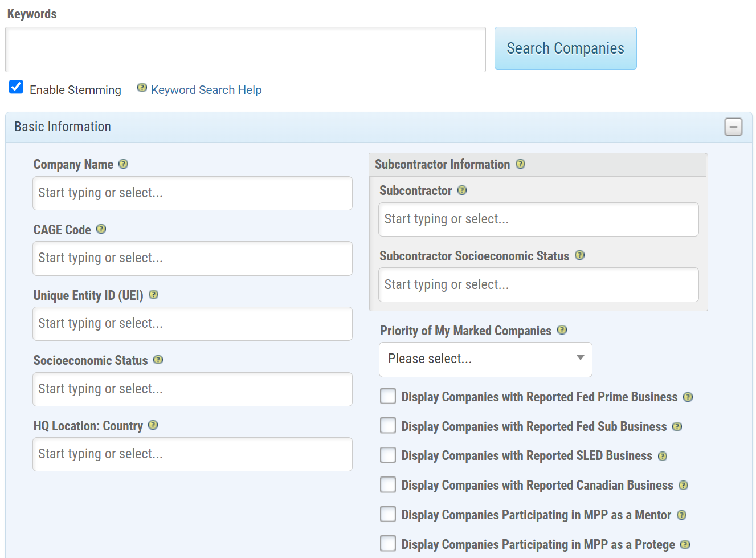
Task: Tick Display Companies Participating in MPP as Mentor
Action: click(388, 514)
